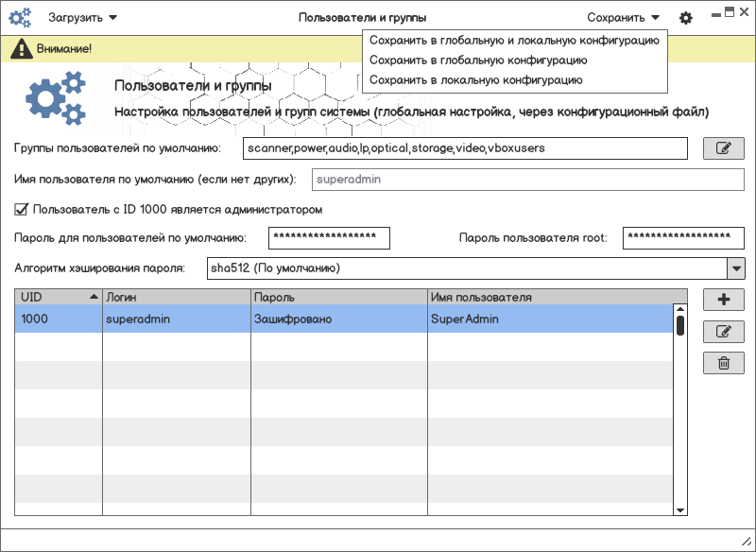Click the warning triangle icon
This screenshot has width=756, height=552.
[20, 48]
